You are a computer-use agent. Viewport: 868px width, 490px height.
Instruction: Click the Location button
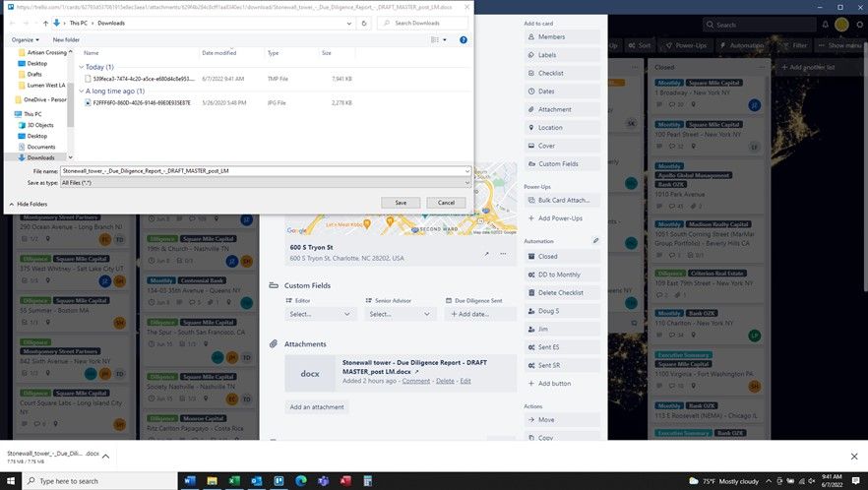tap(562, 127)
